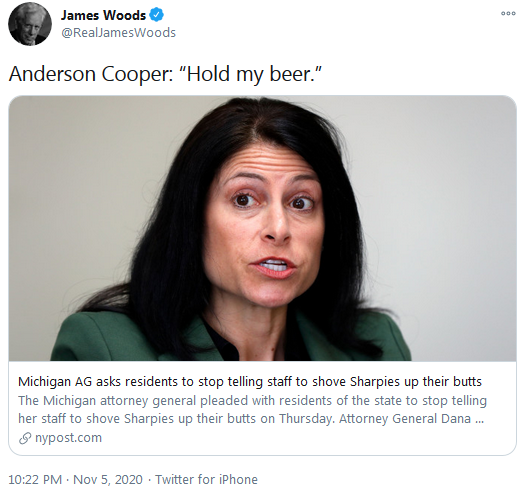
Task: Click the James Woods profile avatar
Action: point(30,25)
